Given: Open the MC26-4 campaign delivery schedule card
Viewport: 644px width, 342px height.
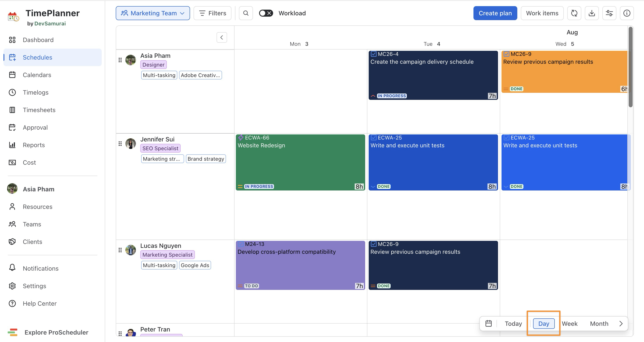Looking at the screenshot, I should [x=433, y=75].
